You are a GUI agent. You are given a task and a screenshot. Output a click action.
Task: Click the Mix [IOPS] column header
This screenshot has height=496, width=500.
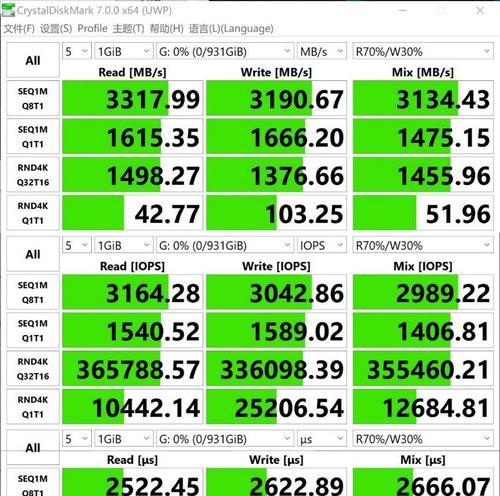pyautogui.click(x=423, y=266)
